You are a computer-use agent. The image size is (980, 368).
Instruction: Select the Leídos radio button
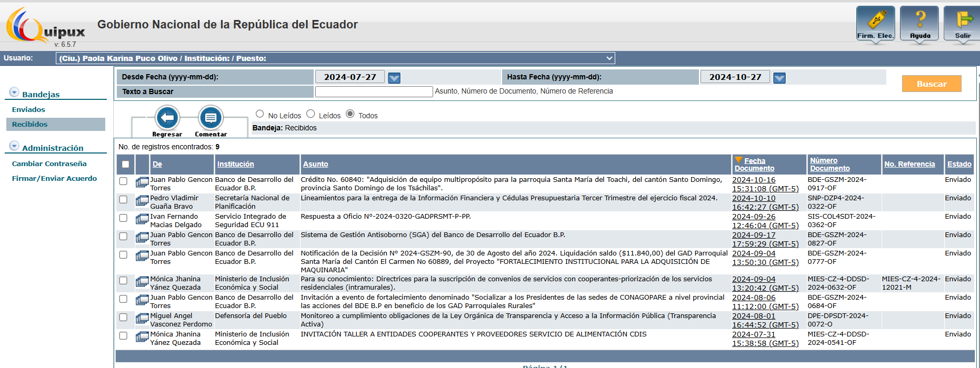pos(311,114)
